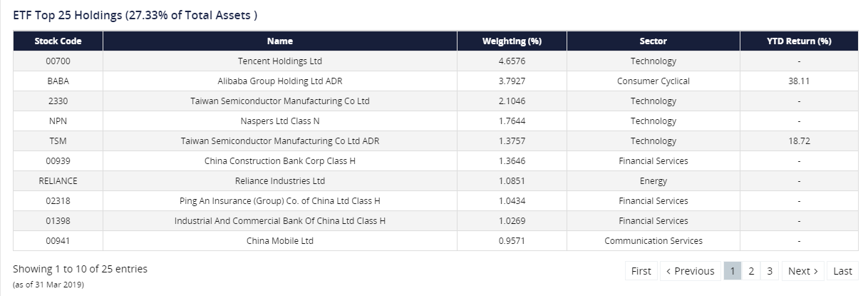Click YTD return value 38.11
Screen dimensions: 868x296
[799, 81]
